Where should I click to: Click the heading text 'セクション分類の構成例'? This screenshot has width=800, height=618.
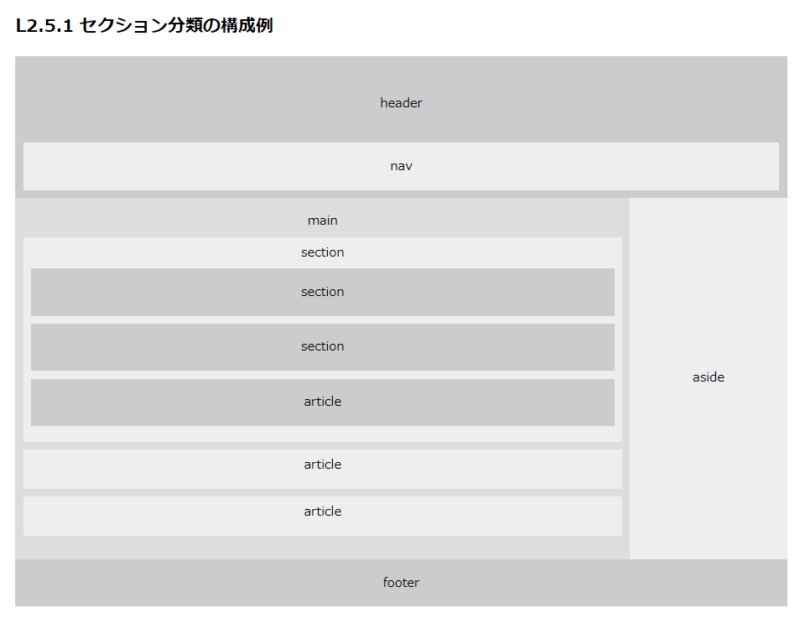click(x=176, y=26)
